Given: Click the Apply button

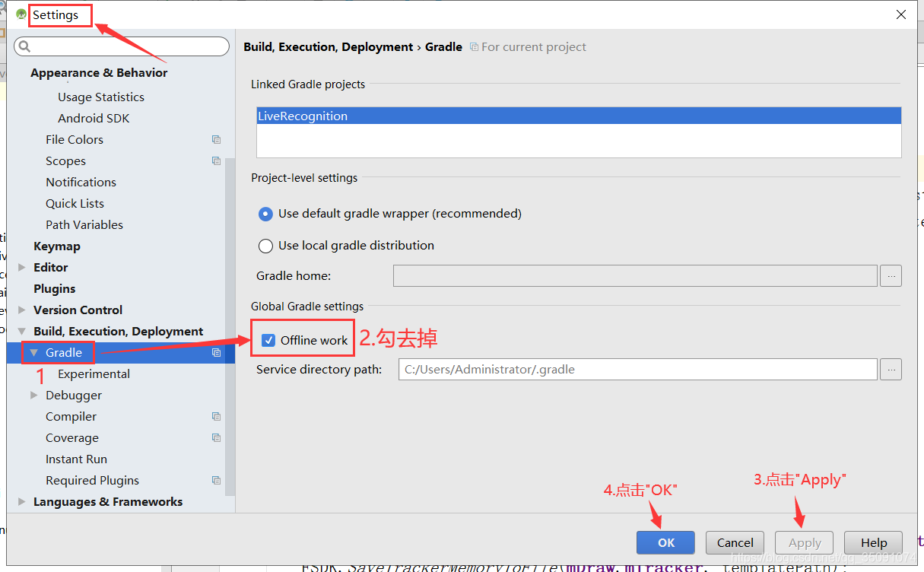Looking at the screenshot, I should pos(805,542).
